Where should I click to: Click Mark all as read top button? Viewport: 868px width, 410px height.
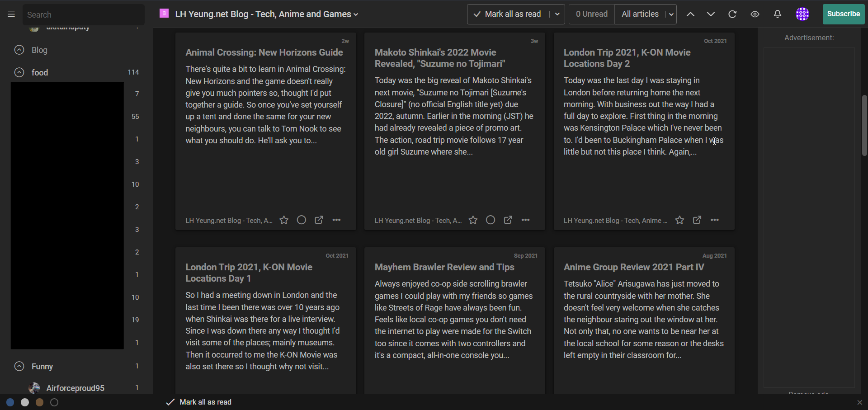pyautogui.click(x=508, y=14)
